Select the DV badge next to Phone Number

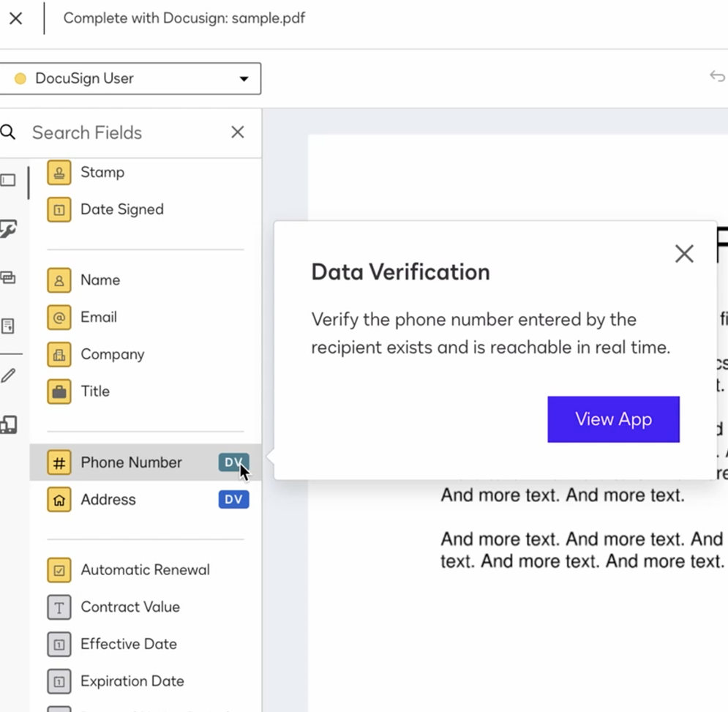pyautogui.click(x=233, y=462)
